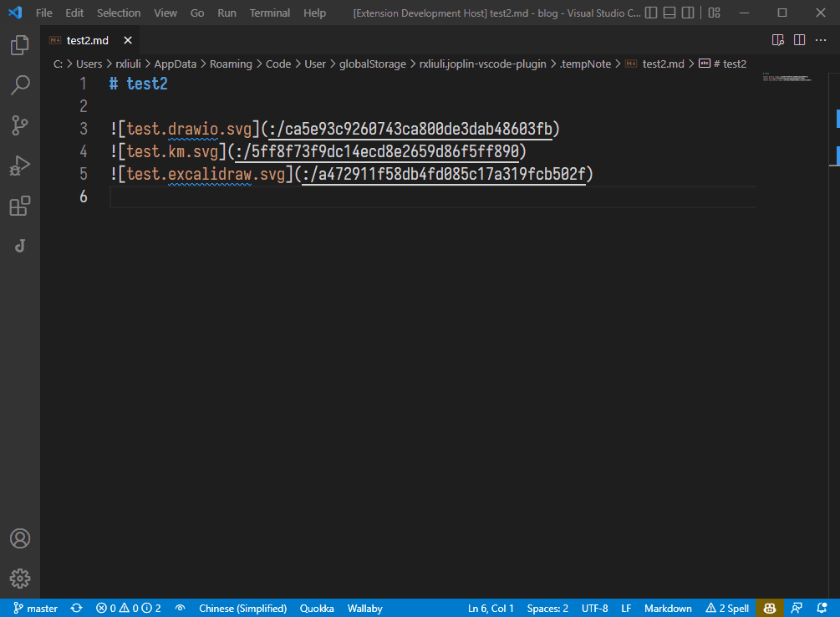Open the Search view
The image size is (840, 617).
click(x=20, y=85)
